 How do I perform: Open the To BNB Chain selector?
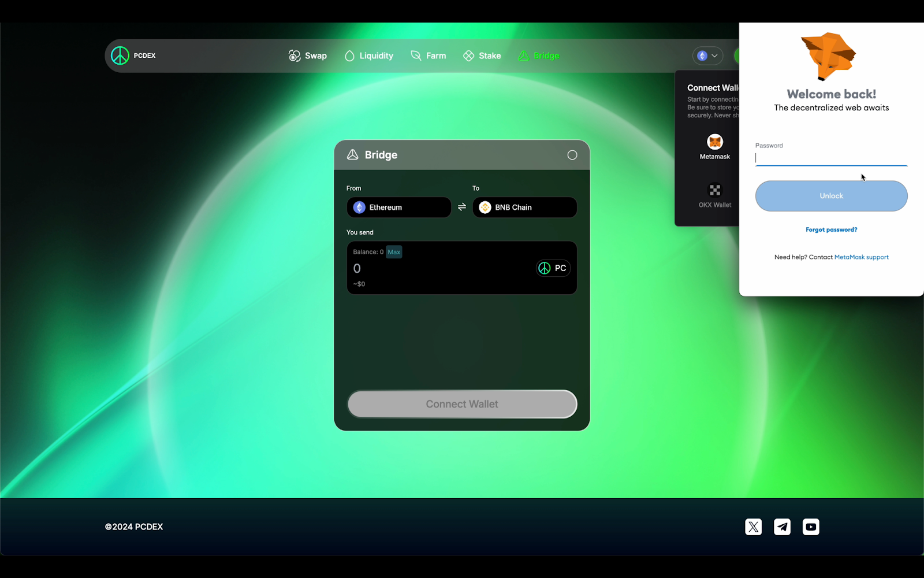click(524, 208)
